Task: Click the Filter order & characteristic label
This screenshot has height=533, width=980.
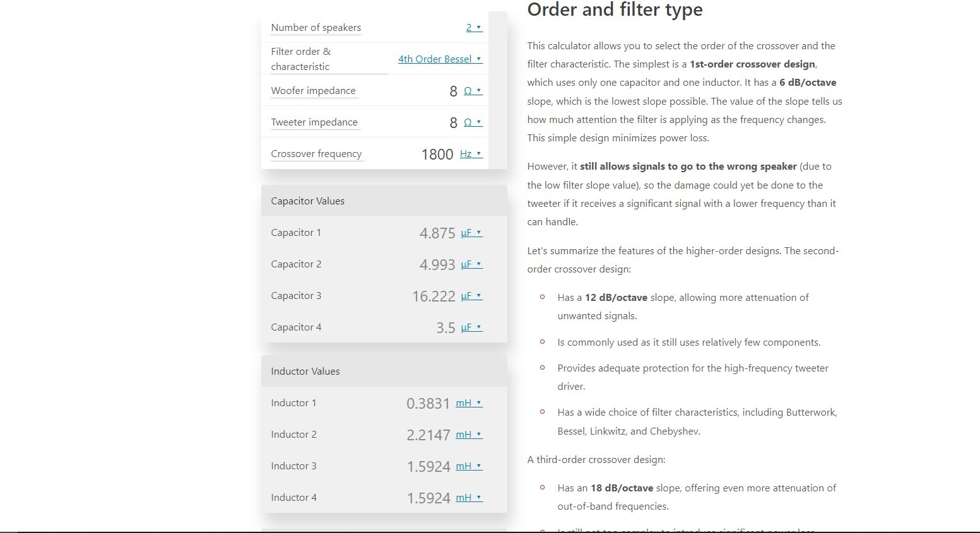Action: (x=301, y=59)
